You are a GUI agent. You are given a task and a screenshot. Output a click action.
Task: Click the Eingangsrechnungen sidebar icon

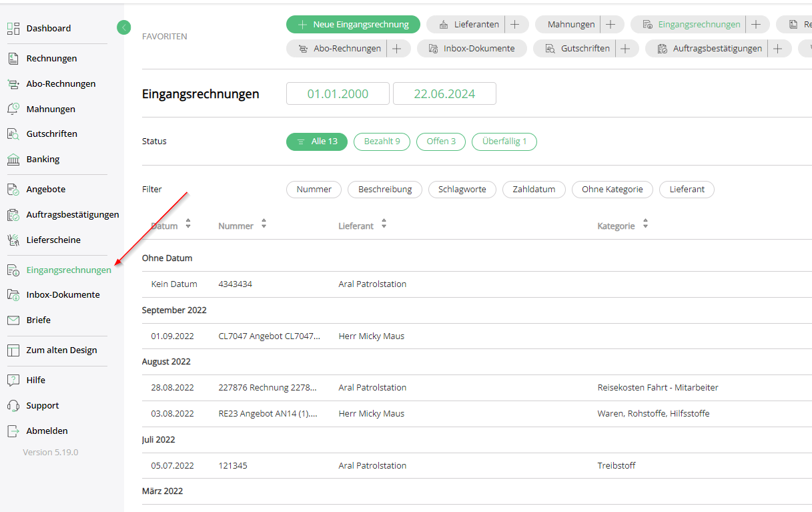pyautogui.click(x=13, y=270)
